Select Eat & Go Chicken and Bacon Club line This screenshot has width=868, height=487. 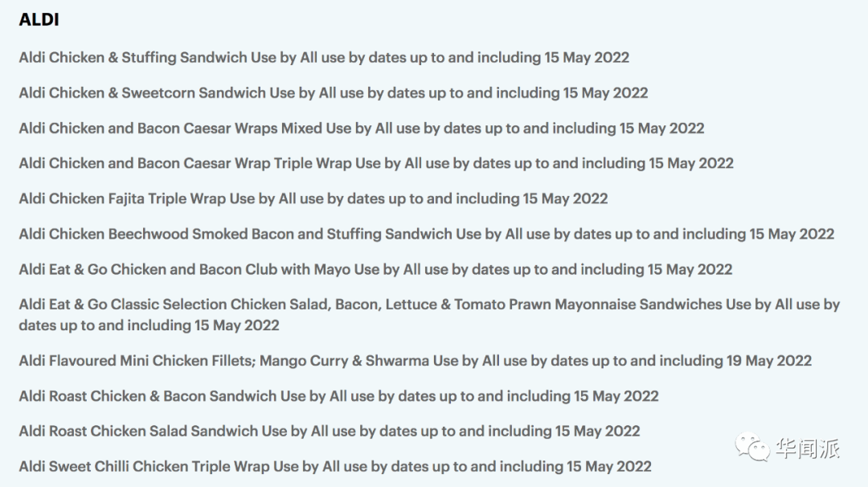click(x=375, y=269)
